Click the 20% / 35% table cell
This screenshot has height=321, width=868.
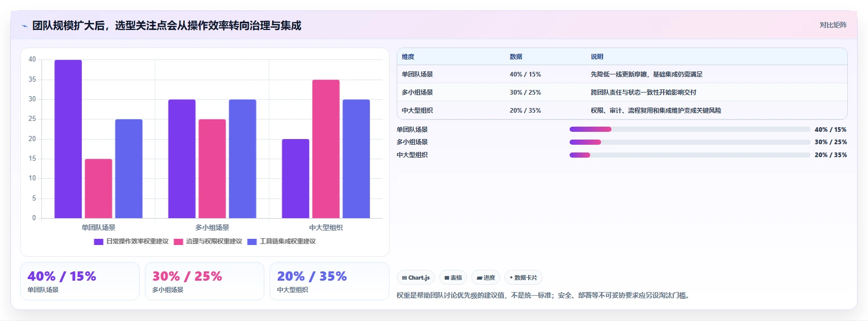(525, 111)
